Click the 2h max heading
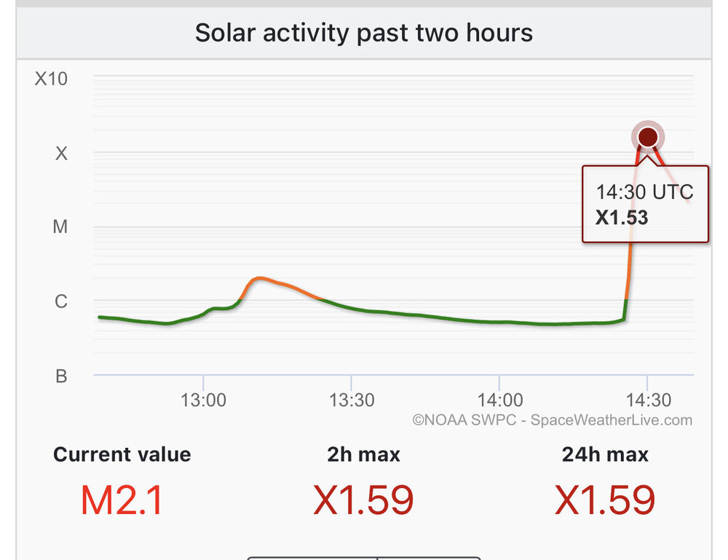This screenshot has height=560, width=728. (x=363, y=454)
